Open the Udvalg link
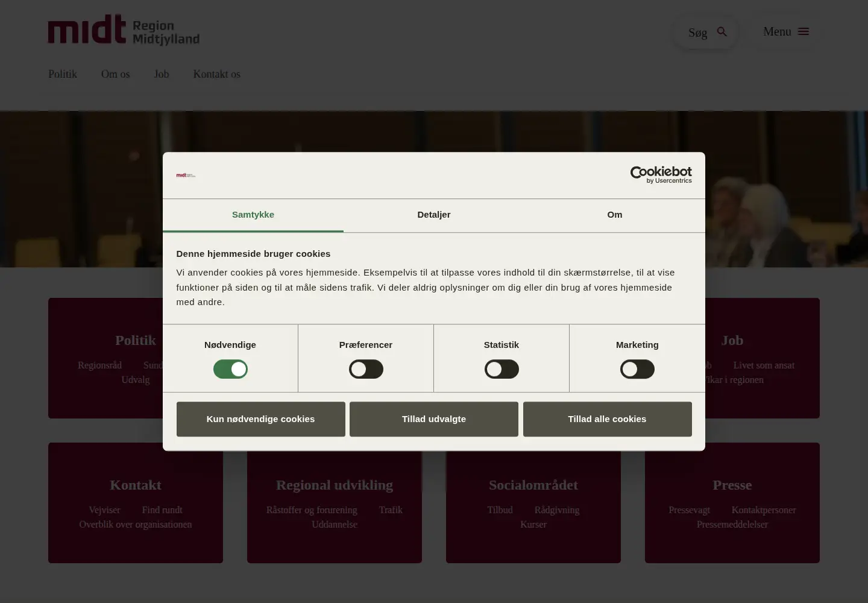868x603 pixels. pos(136,379)
